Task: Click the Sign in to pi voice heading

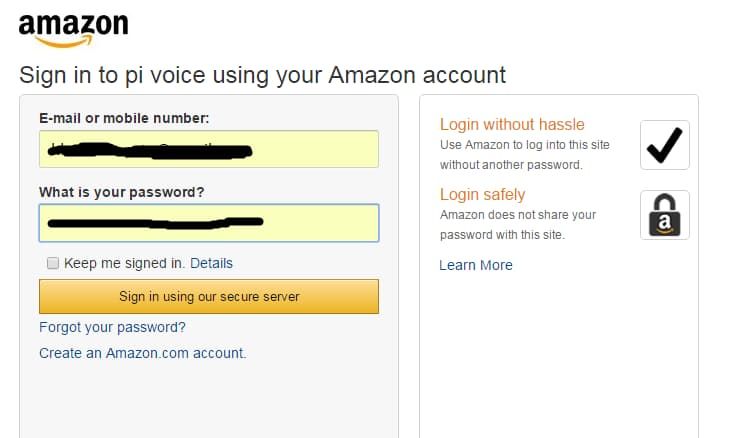Action: coord(262,74)
